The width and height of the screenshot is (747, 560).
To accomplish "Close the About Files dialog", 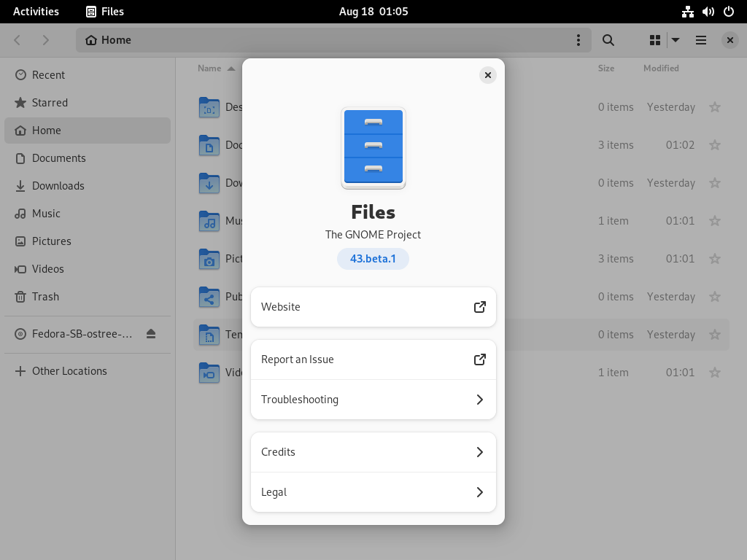I will [487, 75].
